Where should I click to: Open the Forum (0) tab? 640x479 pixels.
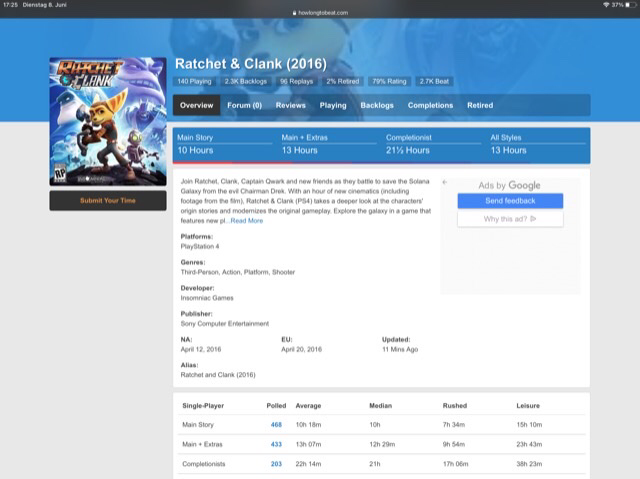pyautogui.click(x=244, y=105)
